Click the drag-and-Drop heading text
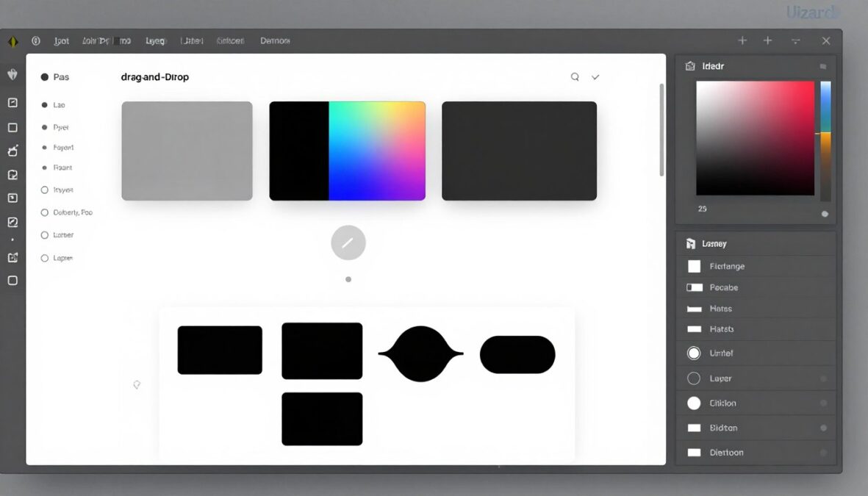Screen dimensions: 868x496 [x=155, y=77]
